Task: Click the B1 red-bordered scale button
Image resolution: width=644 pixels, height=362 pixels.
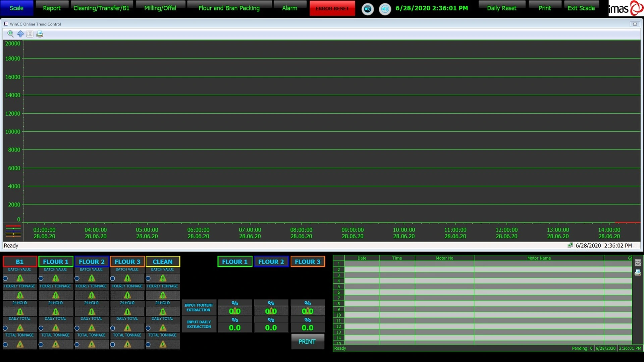Action: [20, 261]
